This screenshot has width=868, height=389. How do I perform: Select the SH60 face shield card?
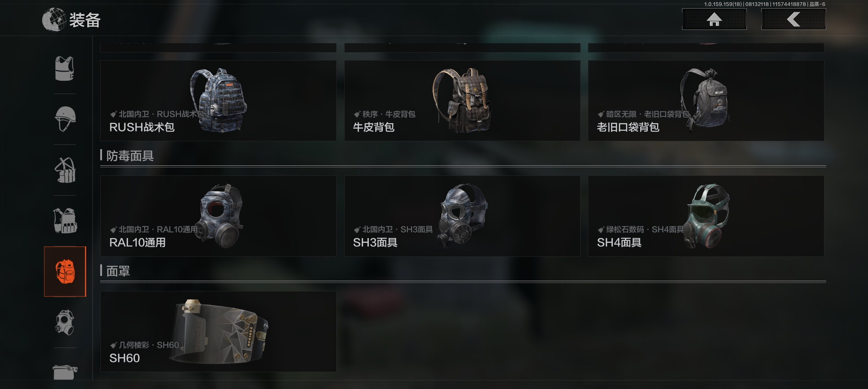point(218,331)
